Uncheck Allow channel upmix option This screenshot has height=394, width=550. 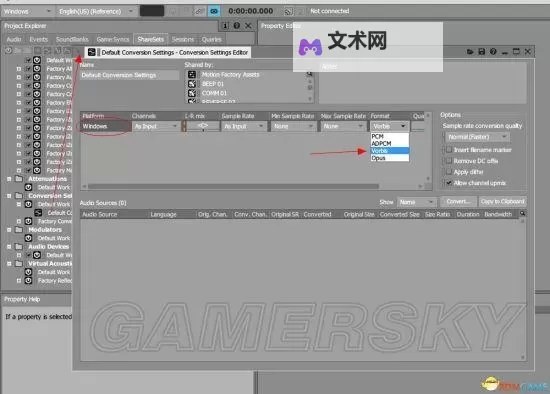[x=449, y=183]
